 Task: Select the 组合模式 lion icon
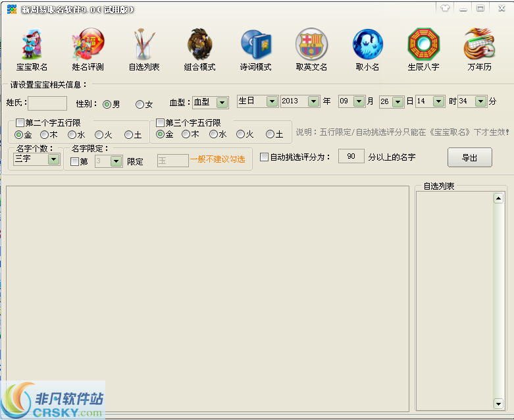click(200, 45)
